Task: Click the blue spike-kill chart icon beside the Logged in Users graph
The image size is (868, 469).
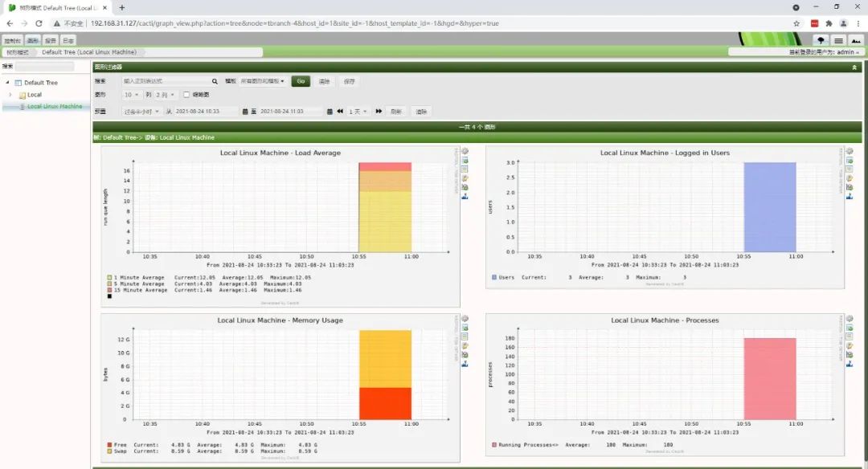Action: point(850,196)
